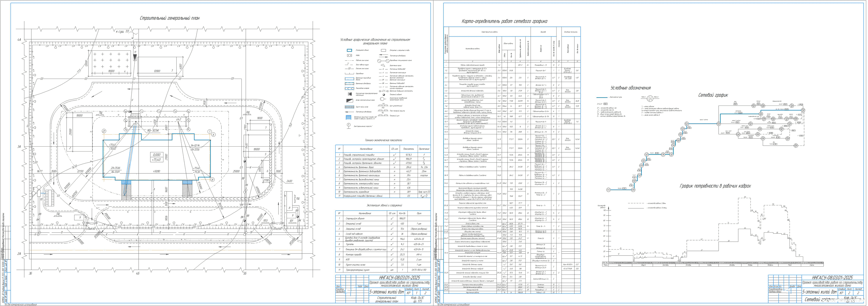
Task: Click the 'Сетевой график' heading
Action: point(713,95)
